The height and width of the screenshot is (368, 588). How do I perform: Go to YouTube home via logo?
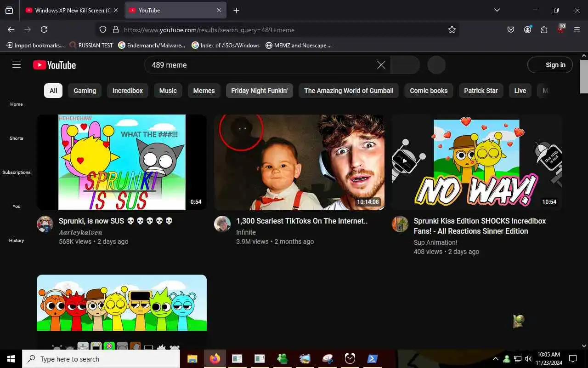point(54,65)
